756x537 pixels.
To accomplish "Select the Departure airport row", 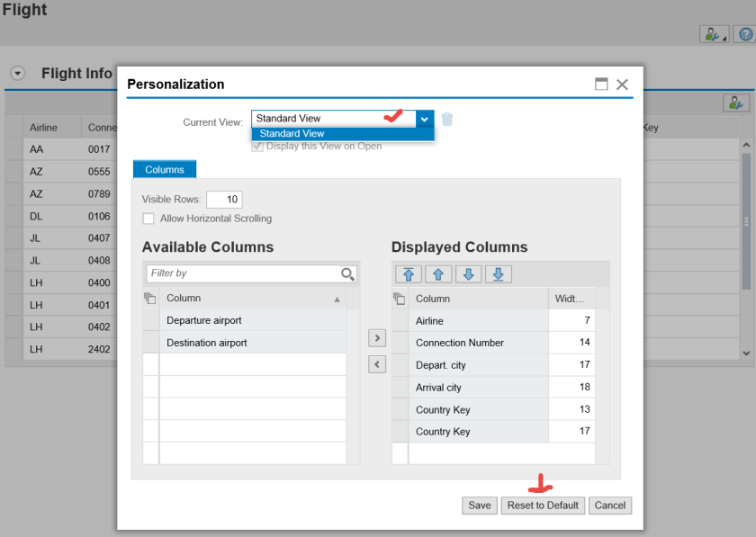I will click(x=252, y=320).
